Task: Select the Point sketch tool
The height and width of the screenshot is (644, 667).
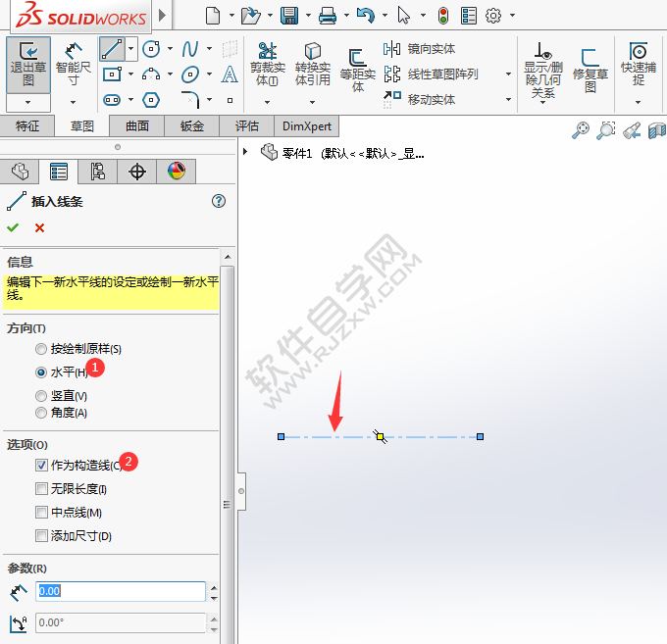Action: [230, 100]
